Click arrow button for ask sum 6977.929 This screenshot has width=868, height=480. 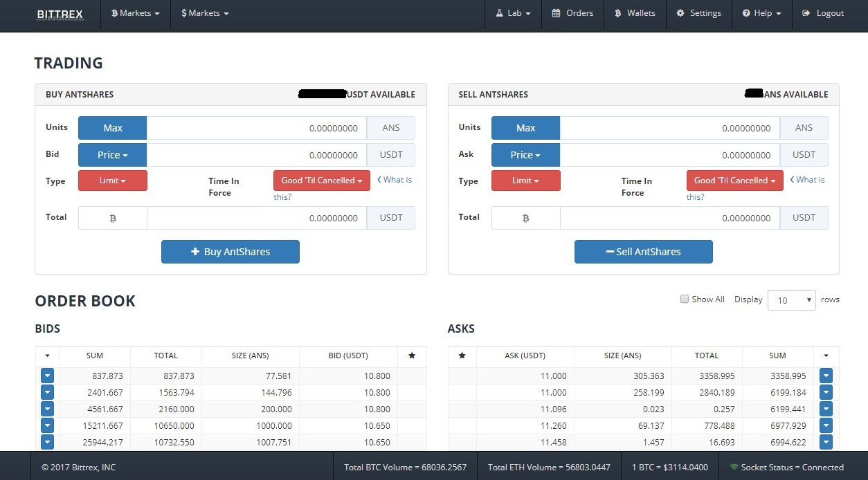[x=826, y=425]
